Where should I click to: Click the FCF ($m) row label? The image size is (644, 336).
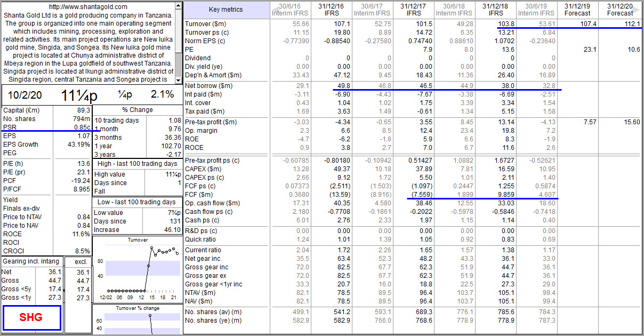(200, 195)
